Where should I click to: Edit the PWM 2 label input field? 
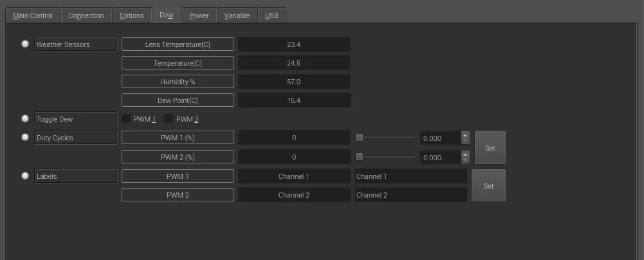pyautogui.click(x=410, y=195)
